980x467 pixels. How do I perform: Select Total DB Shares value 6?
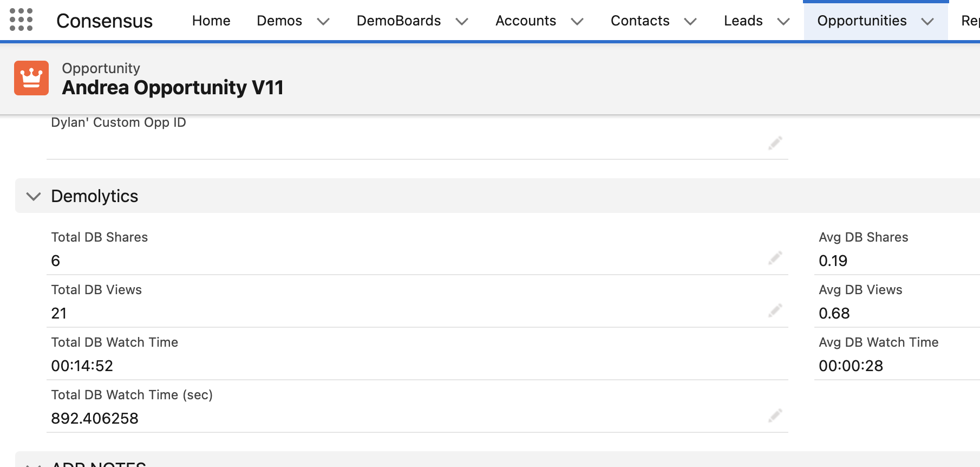[56, 261]
